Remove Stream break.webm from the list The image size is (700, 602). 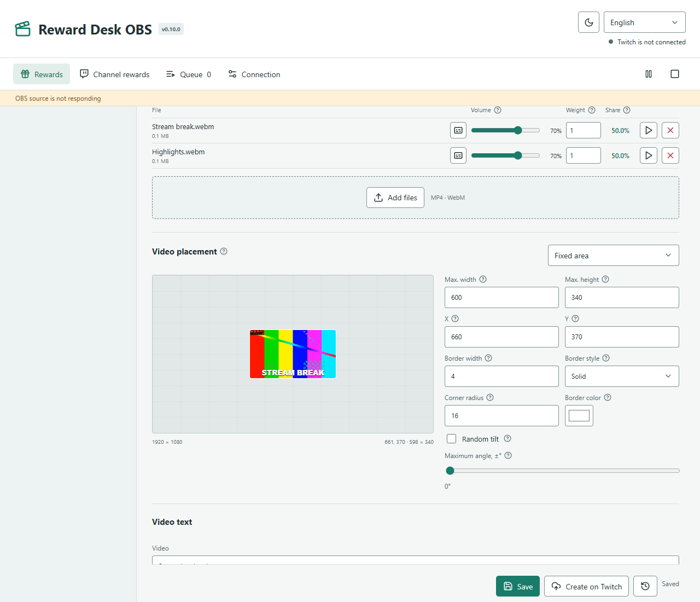tap(670, 130)
